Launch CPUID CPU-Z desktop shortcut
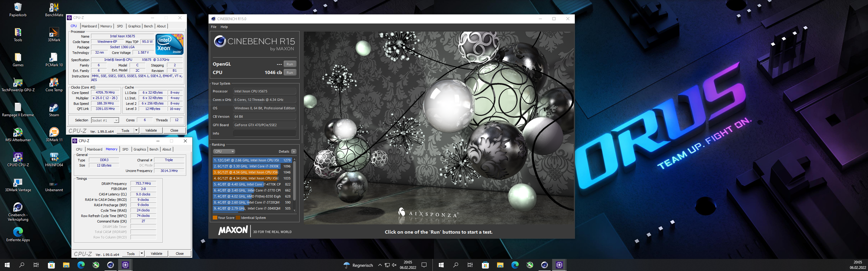 click(18, 160)
